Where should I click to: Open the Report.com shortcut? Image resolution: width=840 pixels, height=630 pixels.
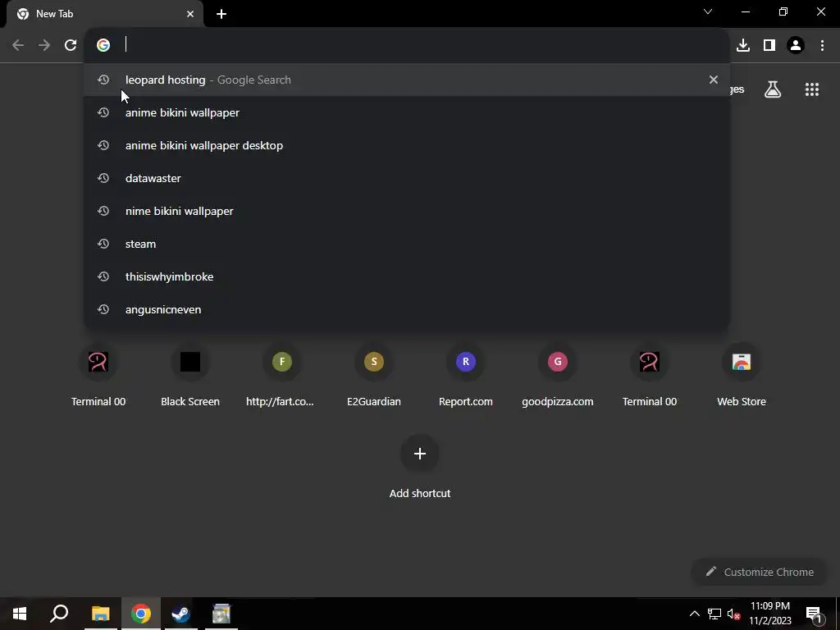466,376
